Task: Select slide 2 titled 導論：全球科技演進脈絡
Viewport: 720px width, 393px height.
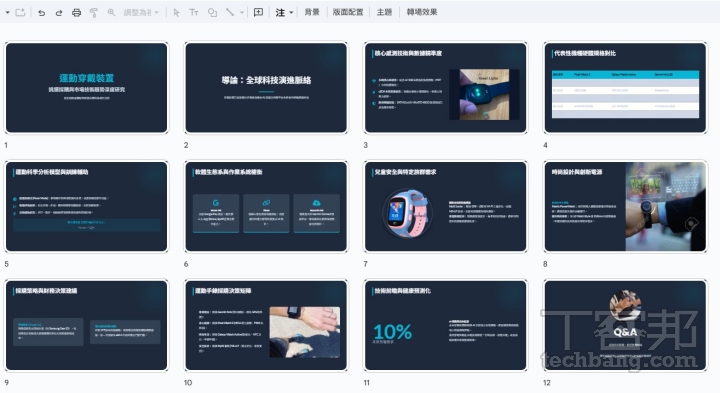Action: pos(266,88)
